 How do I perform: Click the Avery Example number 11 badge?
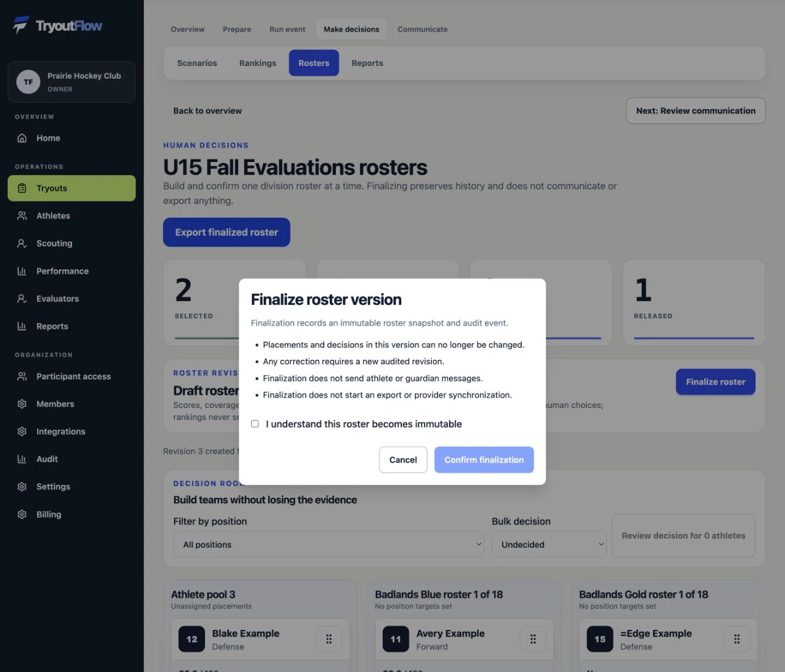point(396,640)
